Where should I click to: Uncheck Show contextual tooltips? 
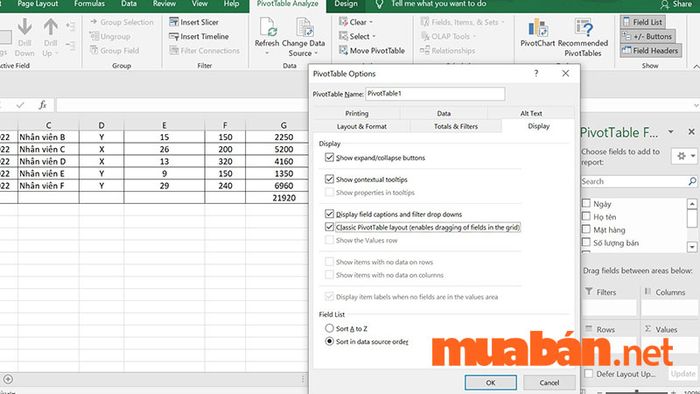coord(329,179)
